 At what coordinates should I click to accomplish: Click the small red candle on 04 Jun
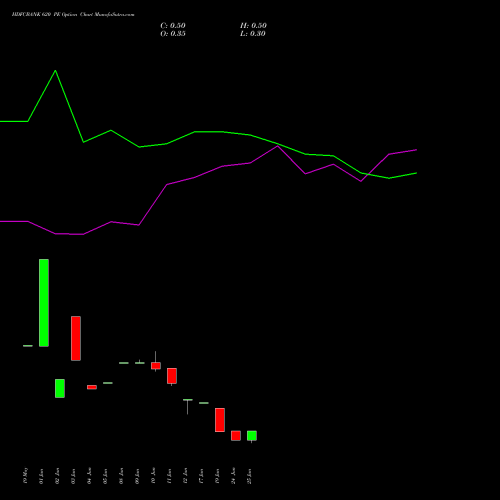tap(92, 387)
